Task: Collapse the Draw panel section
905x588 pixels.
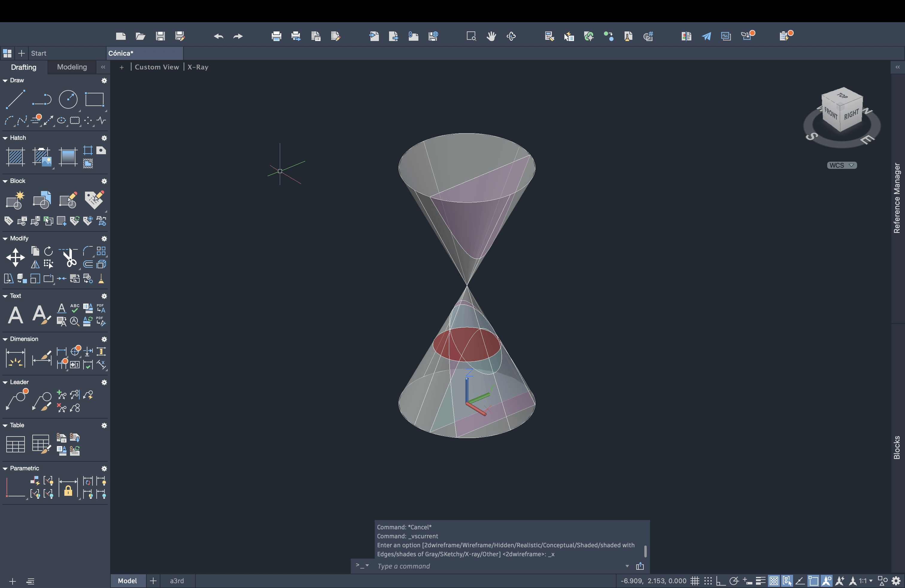Action: tap(5, 81)
